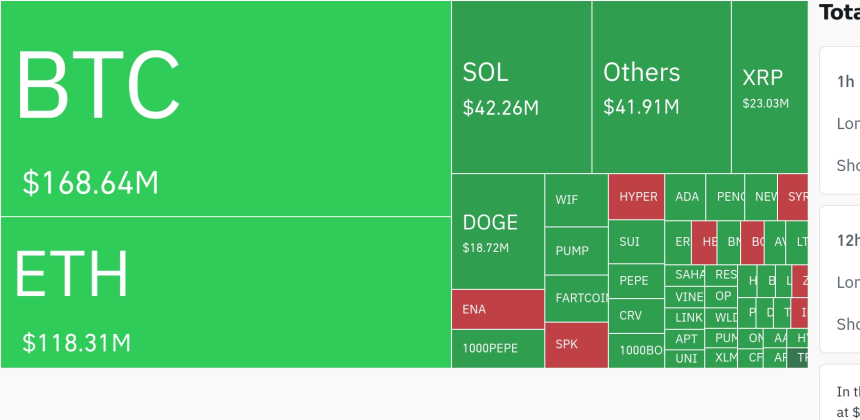Select the red HYPER tile

pyautogui.click(x=636, y=197)
